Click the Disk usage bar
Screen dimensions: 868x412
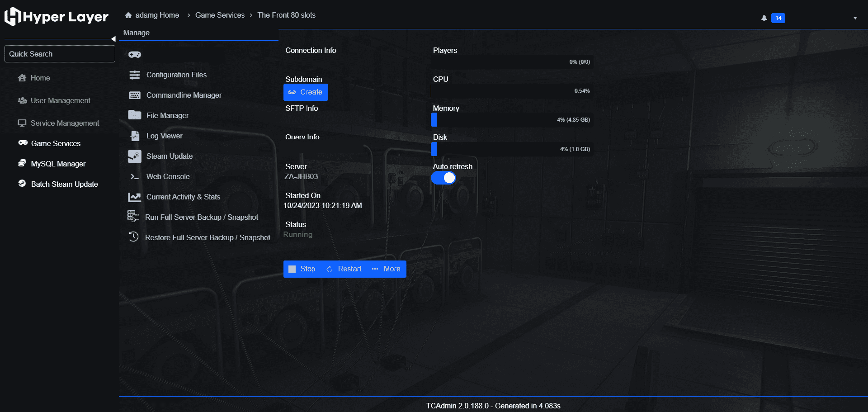[512, 149]
